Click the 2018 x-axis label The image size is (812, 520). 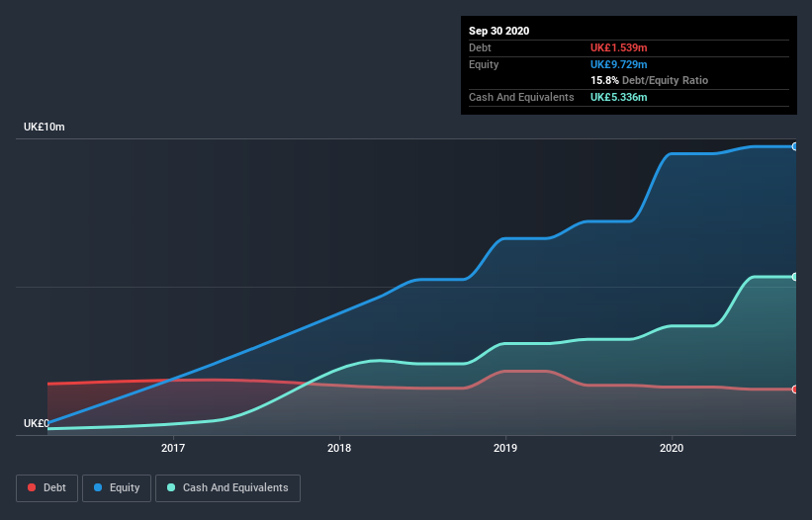pos(339,448)
